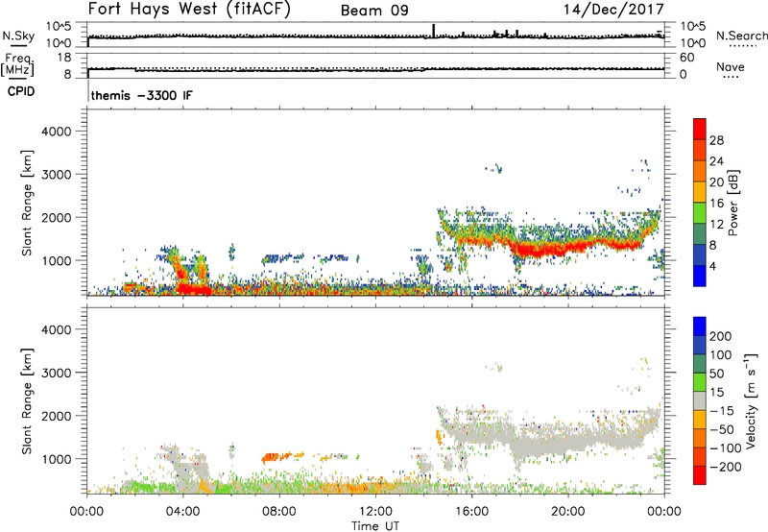
Task: Click the '20:00' time axis tick label
Action: pos(567,512)
